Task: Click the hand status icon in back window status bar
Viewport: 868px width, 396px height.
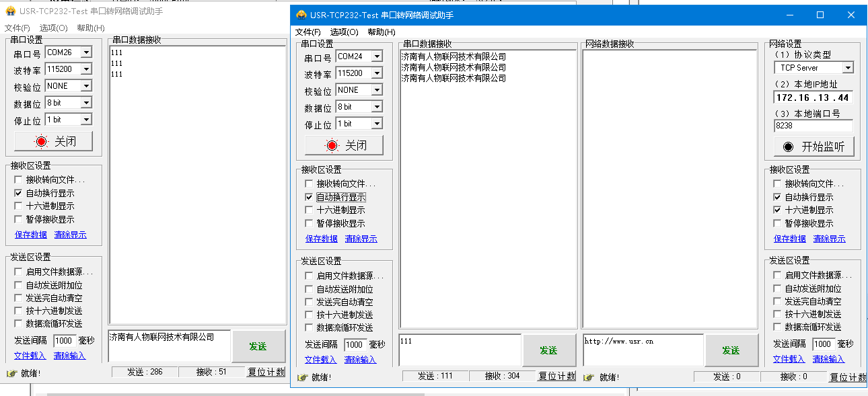Action: (11, 372)
